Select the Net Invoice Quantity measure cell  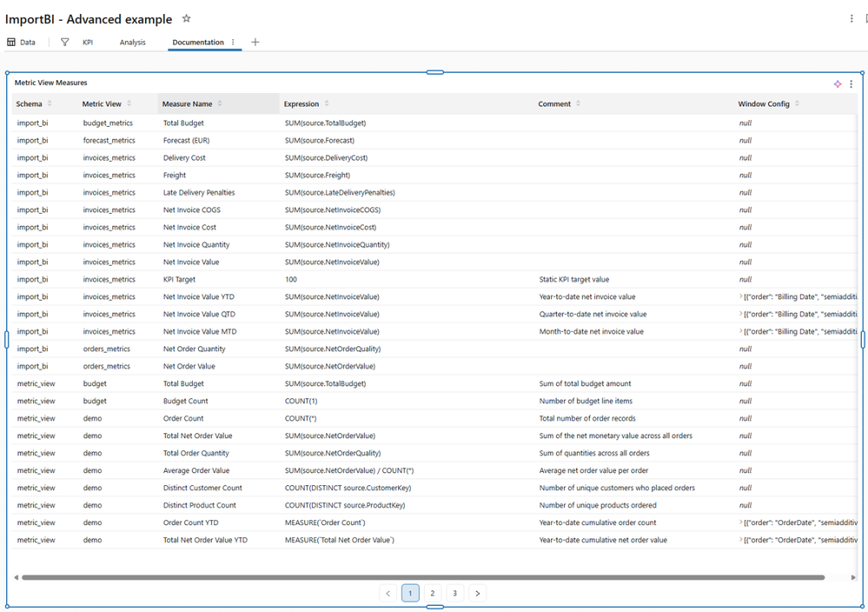click(x=196, y=244)
